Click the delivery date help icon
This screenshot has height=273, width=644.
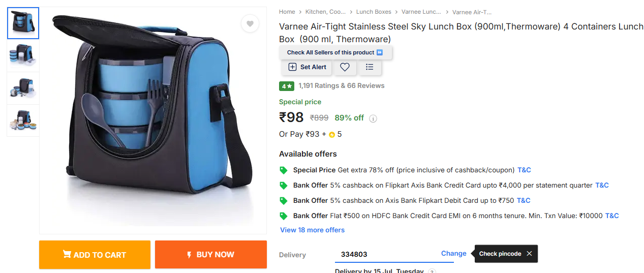432,272
